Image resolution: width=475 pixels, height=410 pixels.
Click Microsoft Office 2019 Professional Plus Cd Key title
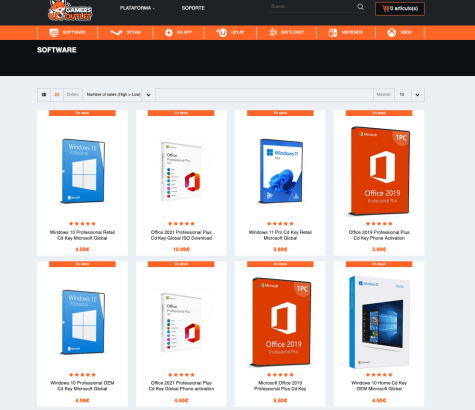280,386
